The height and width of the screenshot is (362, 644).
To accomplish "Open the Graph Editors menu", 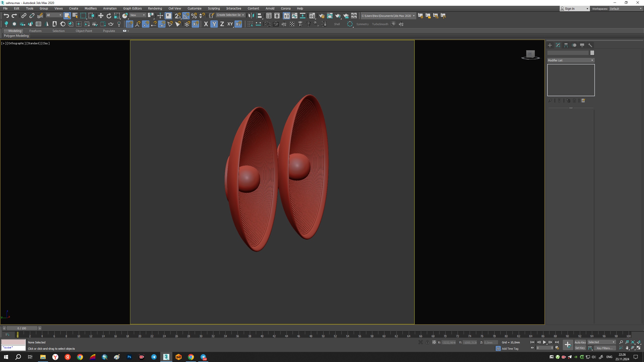I will tap(132, 9).
